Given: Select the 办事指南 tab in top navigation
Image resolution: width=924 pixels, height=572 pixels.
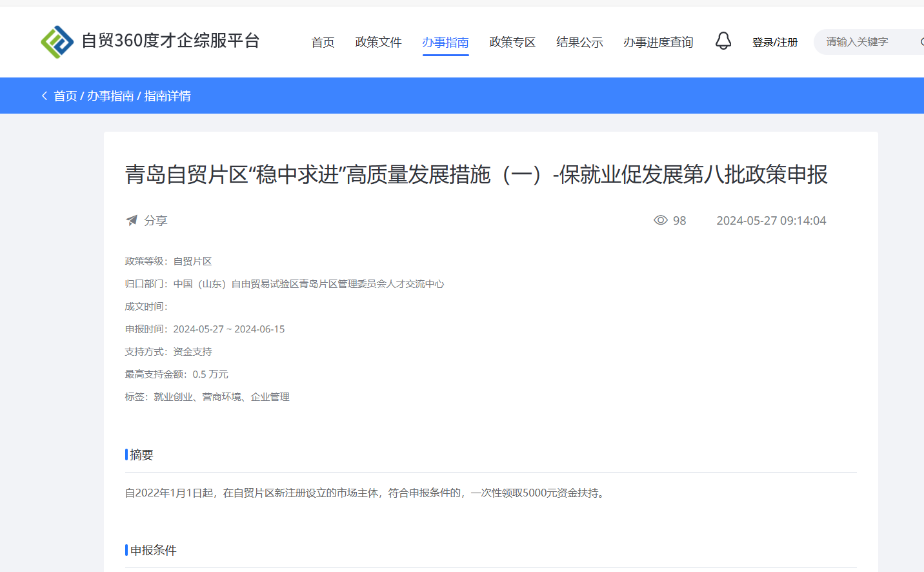Looking at the screenshot, I should tap(445, 43).
